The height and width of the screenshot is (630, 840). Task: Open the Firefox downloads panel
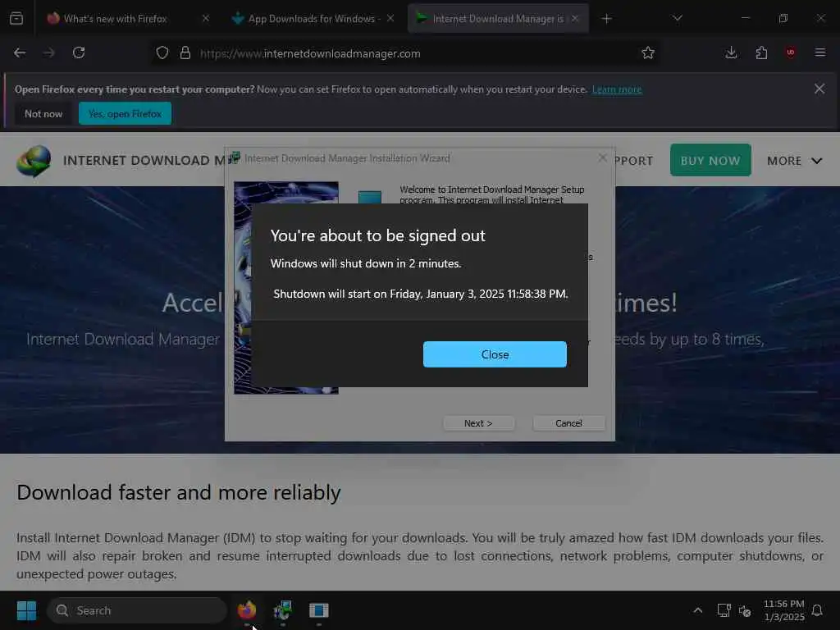[x=731, y=53]
